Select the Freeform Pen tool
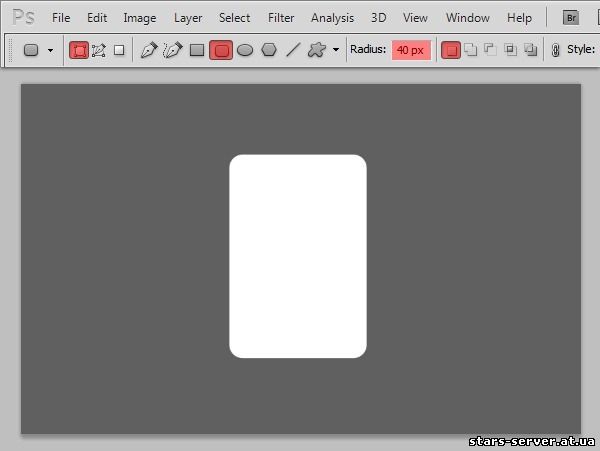 pyautogui.click(x=172, y=50)
